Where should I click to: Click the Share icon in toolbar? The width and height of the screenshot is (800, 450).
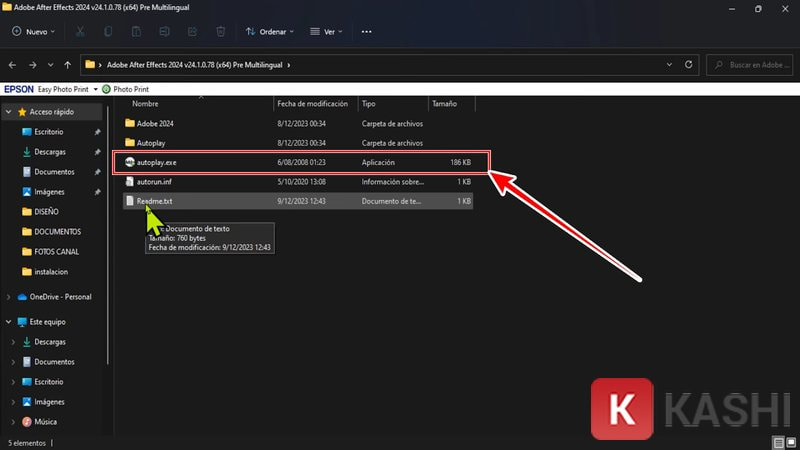[192, 32]
